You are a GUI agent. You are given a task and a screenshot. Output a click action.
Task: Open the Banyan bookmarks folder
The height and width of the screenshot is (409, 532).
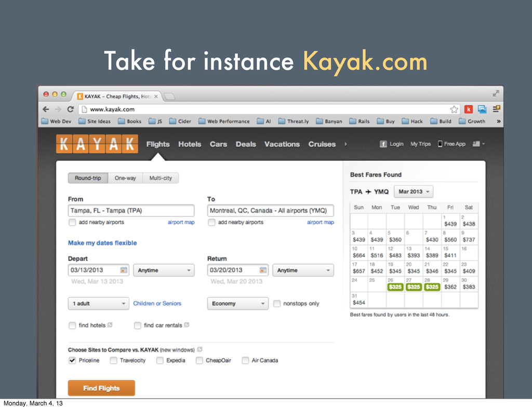coord(329,121)
